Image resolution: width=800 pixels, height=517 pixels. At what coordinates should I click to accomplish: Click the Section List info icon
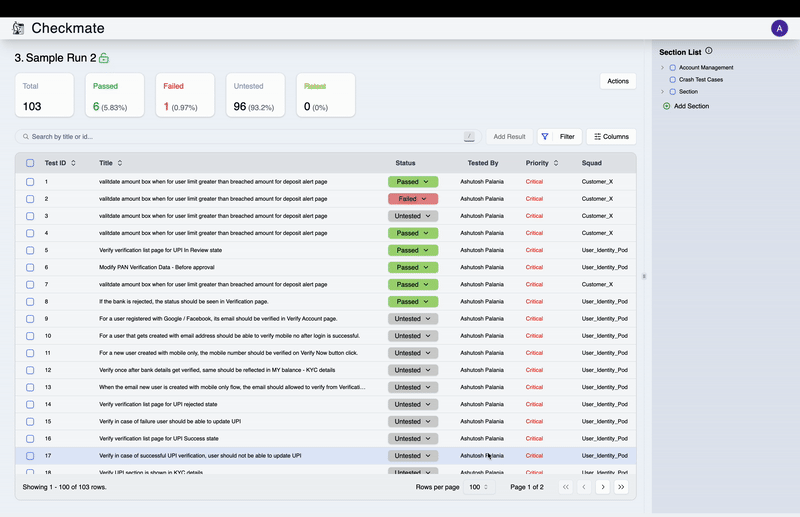pos(709,51)
